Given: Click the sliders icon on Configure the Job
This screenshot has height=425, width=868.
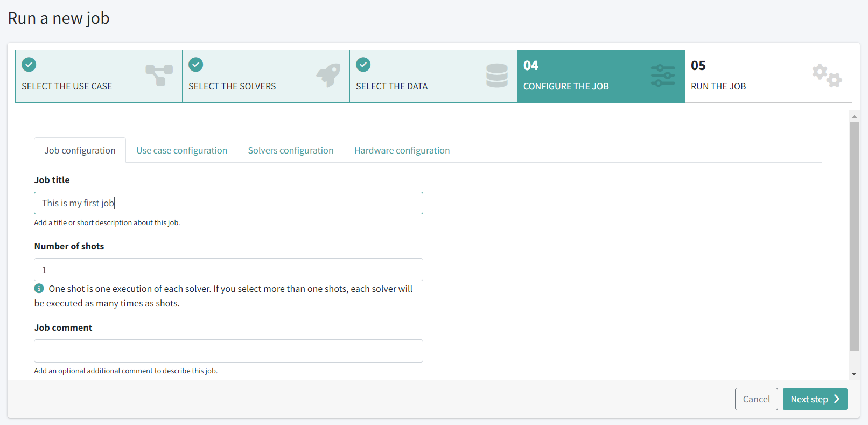Looking at the screenshot, I should click(x=663, y=75).
